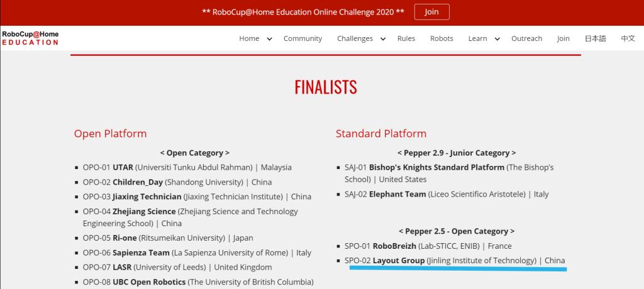Click Join in the navigation bar
The width and height of the screenshot is (644, 289).
[x=563, y=38]
